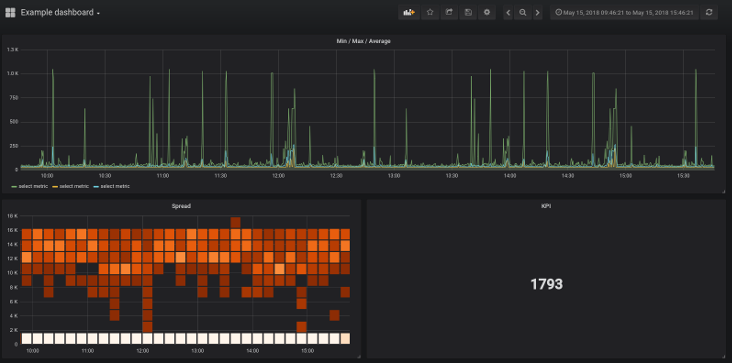Open the Min / Max / Average panel title menu
732x363 pixels.
point(364,41)
